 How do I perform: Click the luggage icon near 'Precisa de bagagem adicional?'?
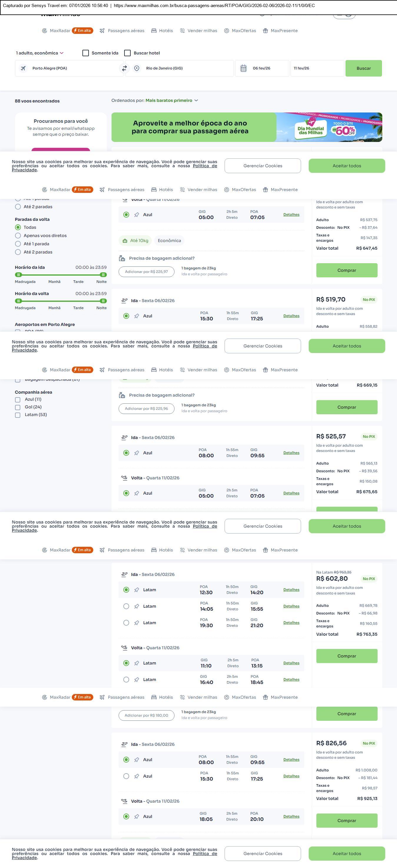point(122,259)
